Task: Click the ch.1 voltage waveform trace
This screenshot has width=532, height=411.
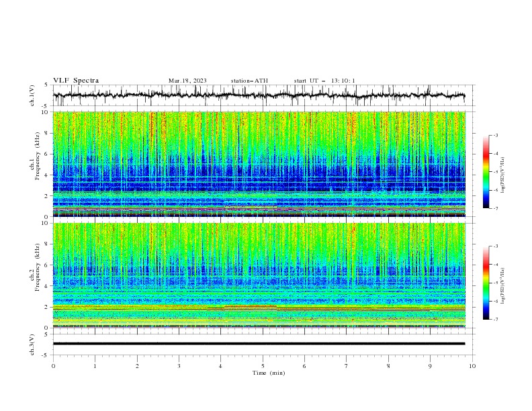Action: click(259, 95)
